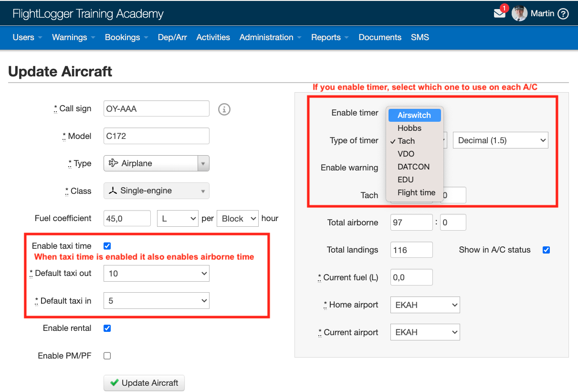This screenshot has width=578, height=392.
Task: Open the mail inbox with notification badge
Action: tap(499, 13)
